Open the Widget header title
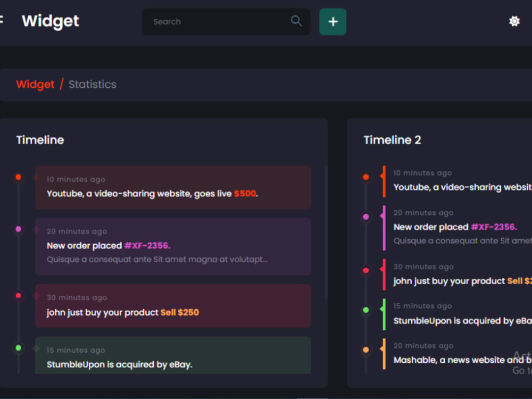This screenshot has height=399, width=532. click(x=51, y=21)
